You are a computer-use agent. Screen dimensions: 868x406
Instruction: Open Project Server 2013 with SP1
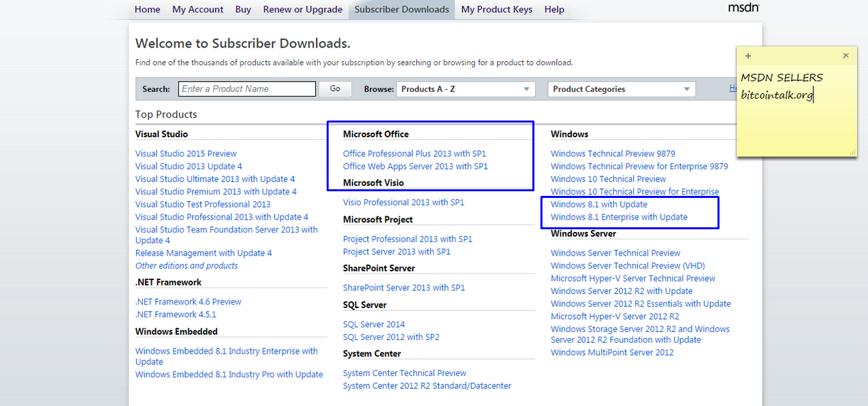pyautogui.click(x=397, y=252)
